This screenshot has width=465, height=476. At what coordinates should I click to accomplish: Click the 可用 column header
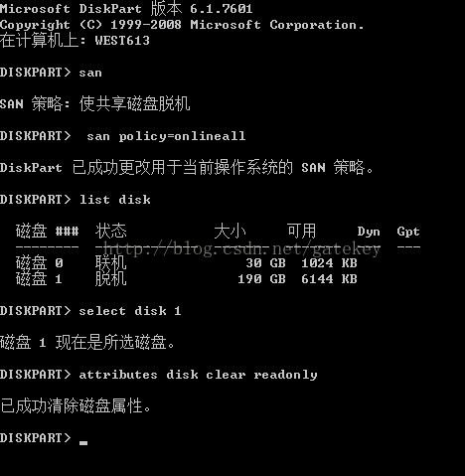coord(301,231)
